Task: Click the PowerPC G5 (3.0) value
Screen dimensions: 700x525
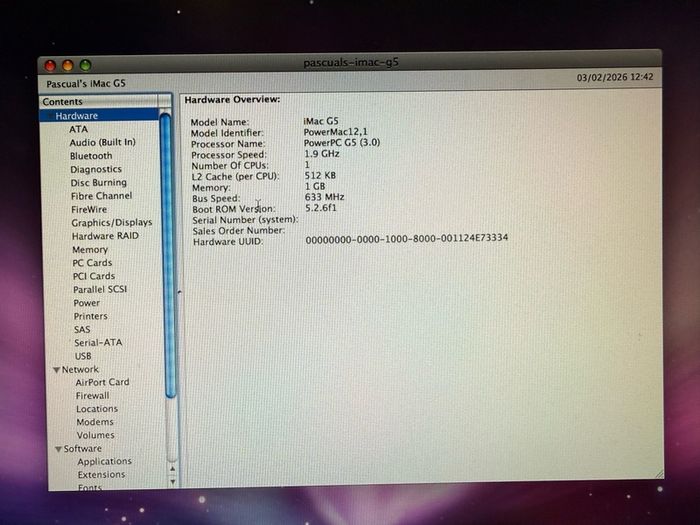Action: 342,142
